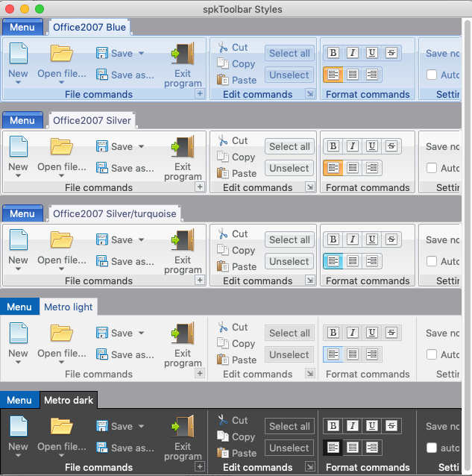The width and height of the screenshot is (472, 476).
Task: Open Edit commands dialog launcher in Office2007 Blue
Action: pyautogui.click(x=310, y=93)
